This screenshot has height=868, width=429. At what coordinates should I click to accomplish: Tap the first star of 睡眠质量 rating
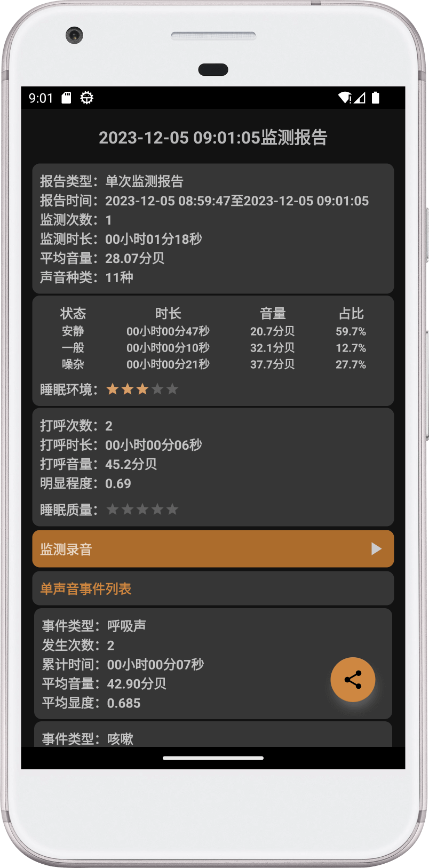(112, 509)
